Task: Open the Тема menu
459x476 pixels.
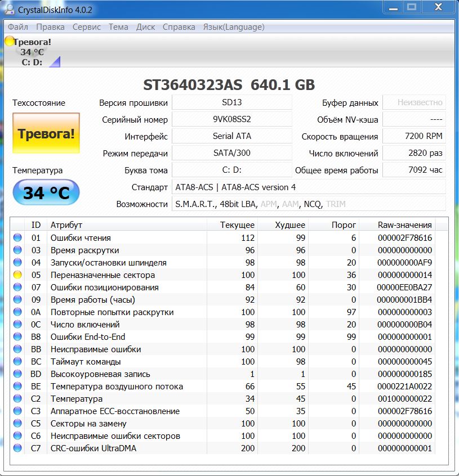Action: click(118, 27)
